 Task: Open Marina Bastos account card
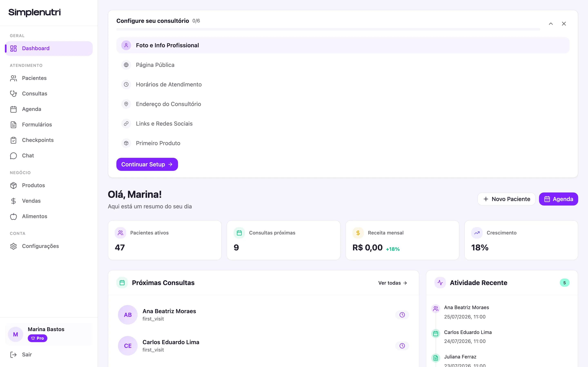point(49,334)
